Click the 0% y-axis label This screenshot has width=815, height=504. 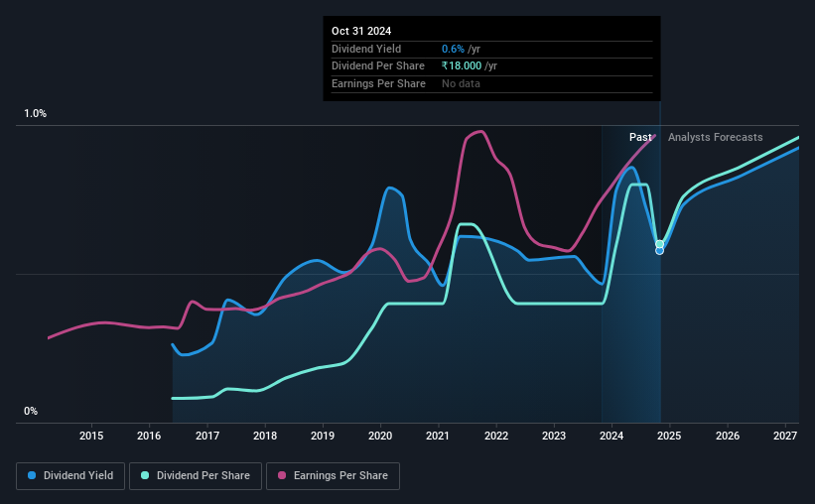tap(31, 412)
